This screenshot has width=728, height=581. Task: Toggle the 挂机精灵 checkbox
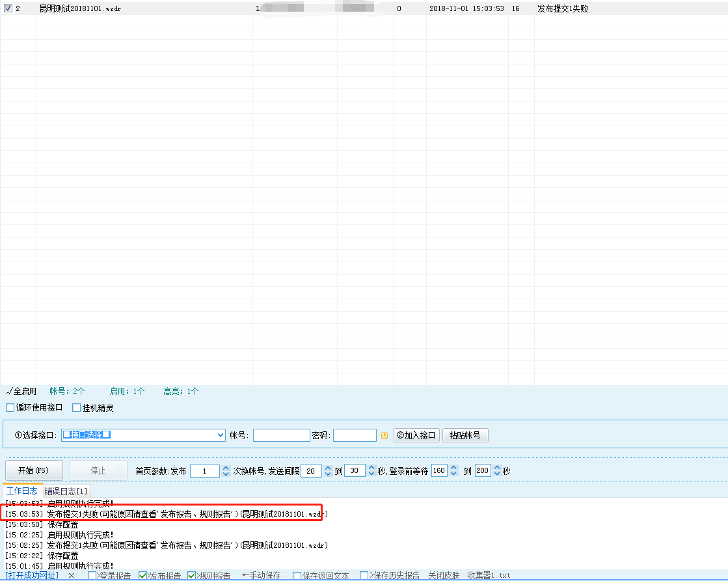coord(76,408)
